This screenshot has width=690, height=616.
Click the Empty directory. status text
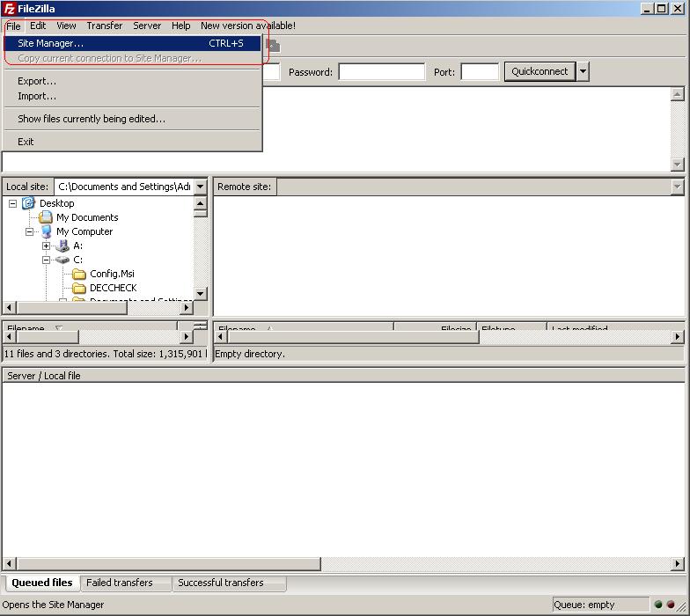(250, 354)
